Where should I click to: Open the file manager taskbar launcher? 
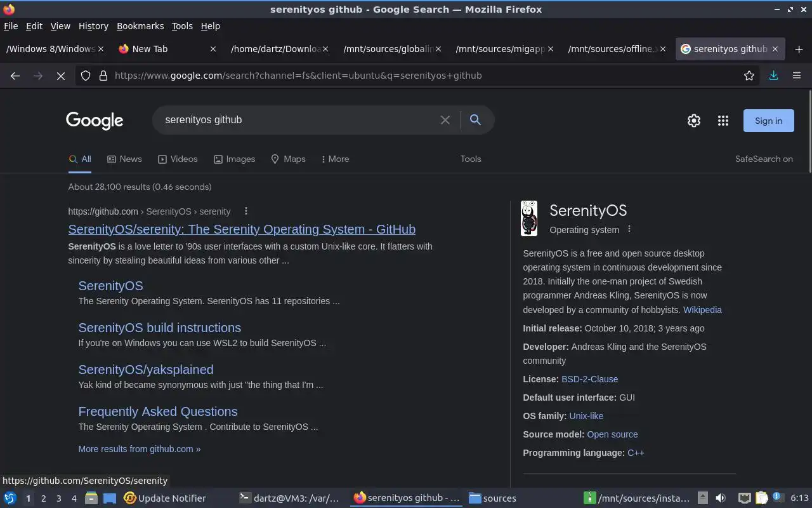point(91,498)
